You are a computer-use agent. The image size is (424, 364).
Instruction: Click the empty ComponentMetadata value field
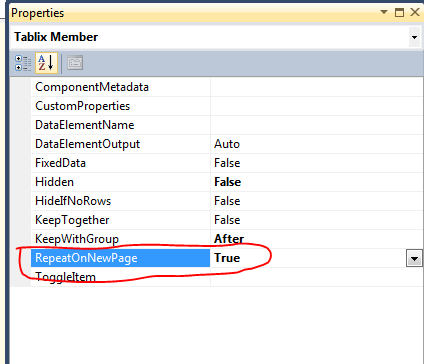pyautogui.click(x=317, y=87)
